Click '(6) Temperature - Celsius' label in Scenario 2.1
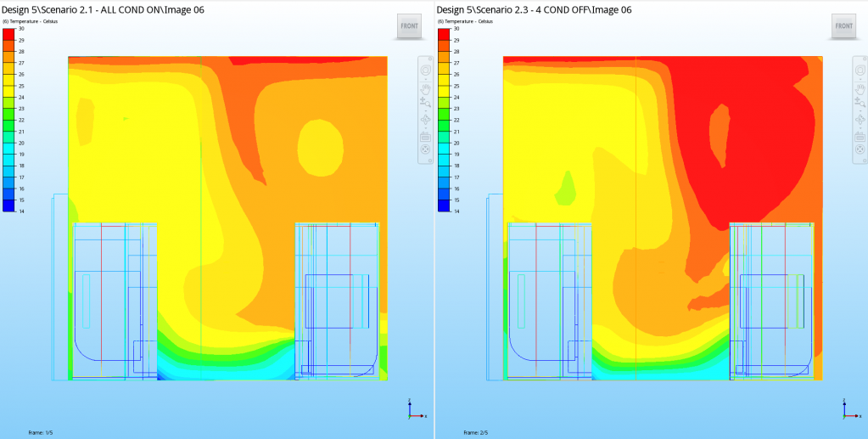The image size is (868, 439). point(31,21)
